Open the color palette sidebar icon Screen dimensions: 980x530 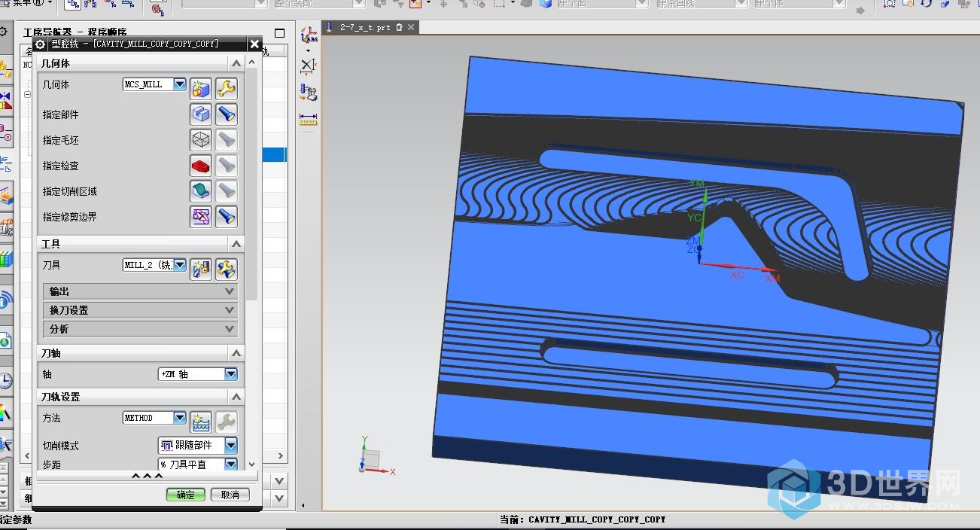tap(5, 413)
